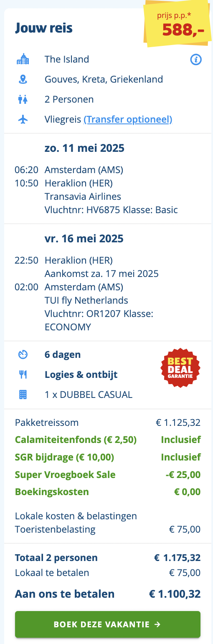The image size is (213, 644).
Task: Click the two persons icon
Action: coord(23,100)
